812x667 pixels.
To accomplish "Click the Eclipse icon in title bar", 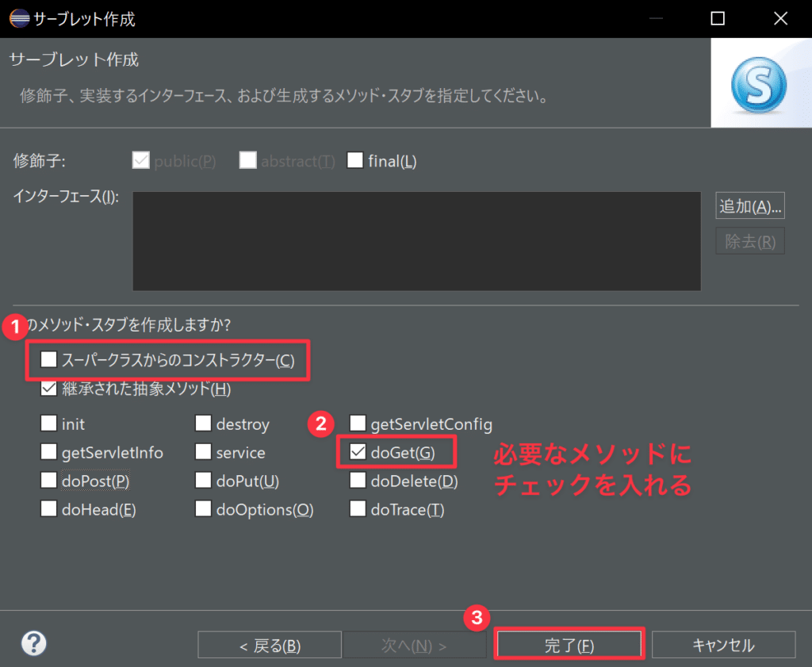I will 17,18.
